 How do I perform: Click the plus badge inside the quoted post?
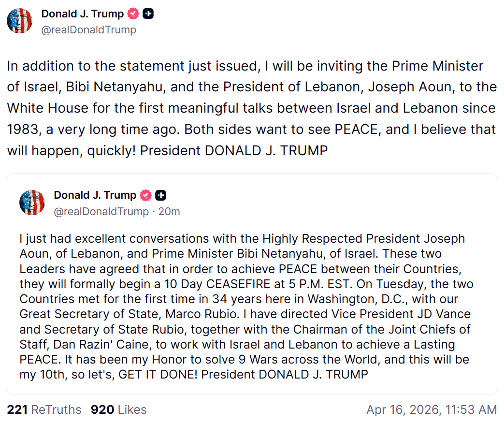pos(161,195)
